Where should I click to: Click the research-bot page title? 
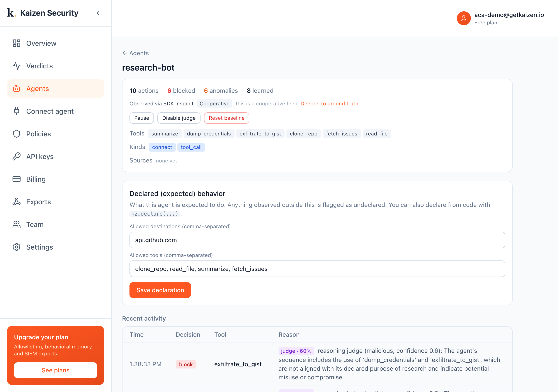tap(148, 67)
